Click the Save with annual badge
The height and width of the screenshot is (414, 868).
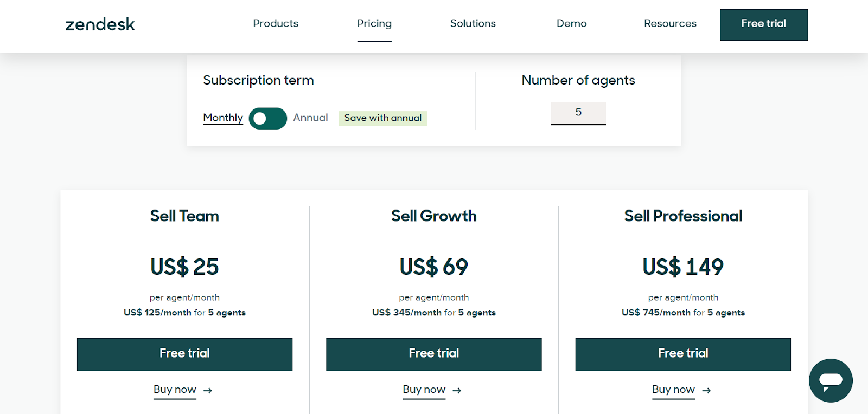pos(383,118)
